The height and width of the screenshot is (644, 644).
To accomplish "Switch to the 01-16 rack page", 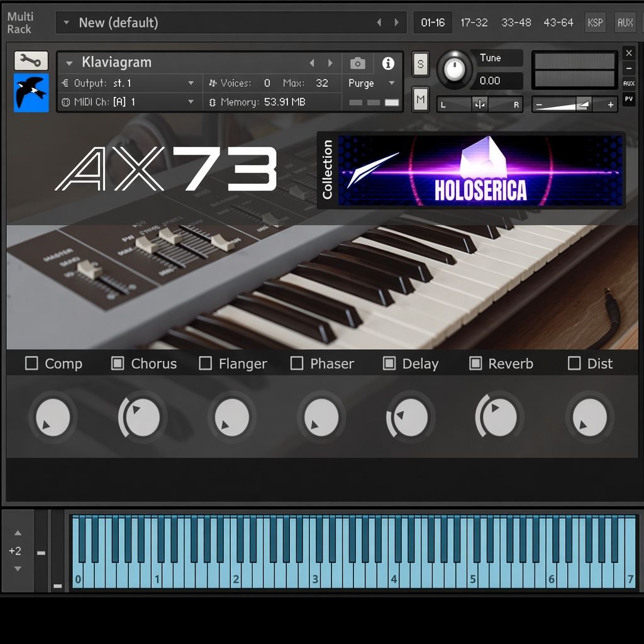I will coord(433,22).
